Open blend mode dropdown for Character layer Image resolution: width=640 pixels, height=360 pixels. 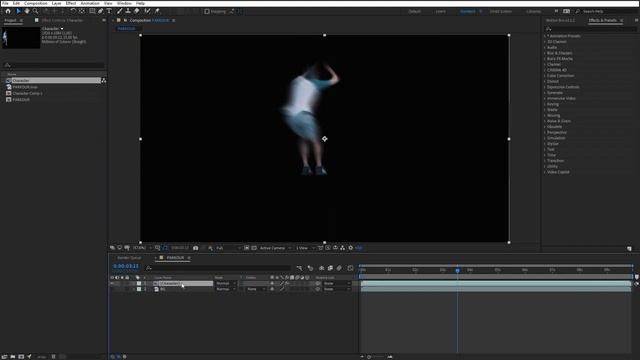point(226,283)
